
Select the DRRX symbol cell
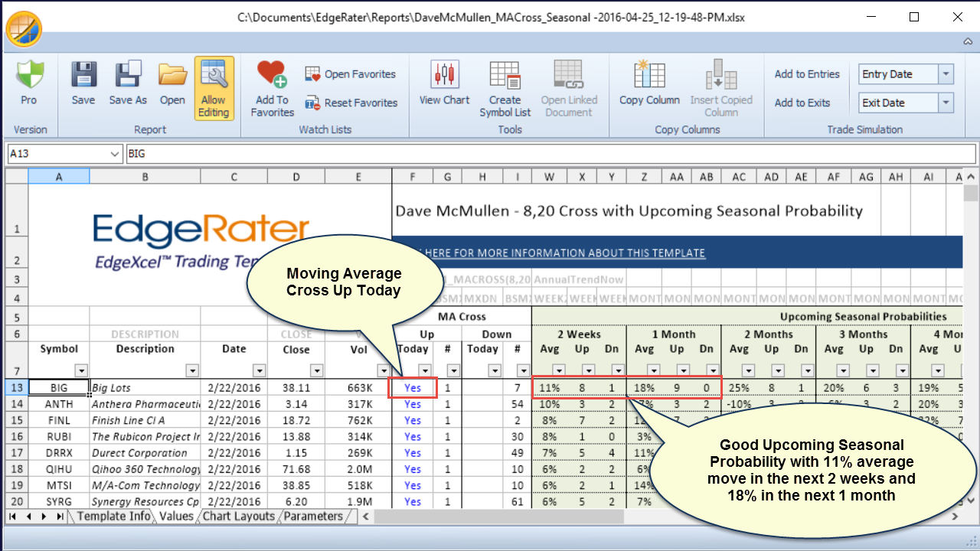point(59,453)
